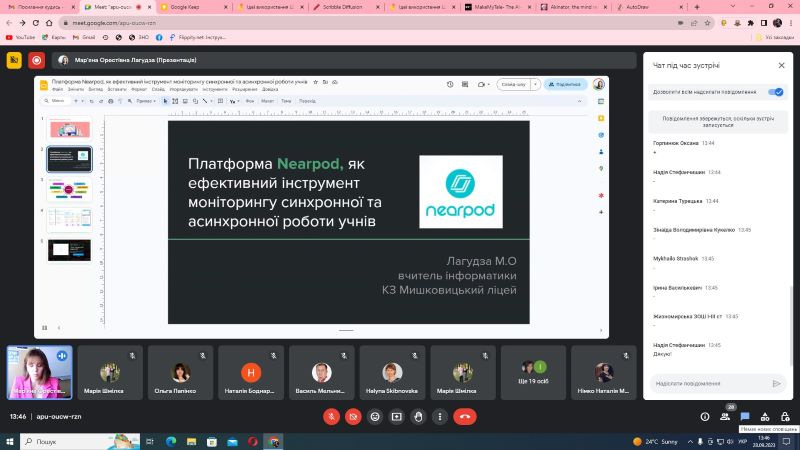This screenshot has width=800, height=450.
Task: Open the Slideshow dropdown arrow in Slides
Action: tap(535, 84)
